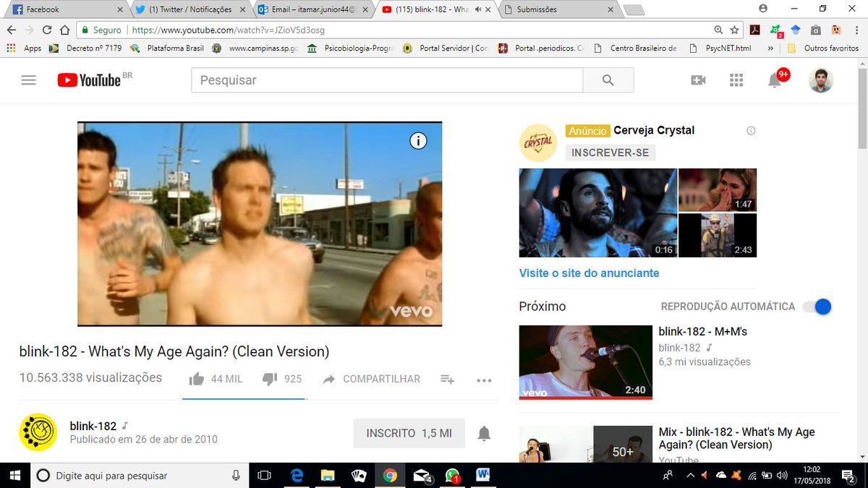Open the Plataforma Brasil bookmark
Screen dimensions: 868x488
click(x=168, y=48)
